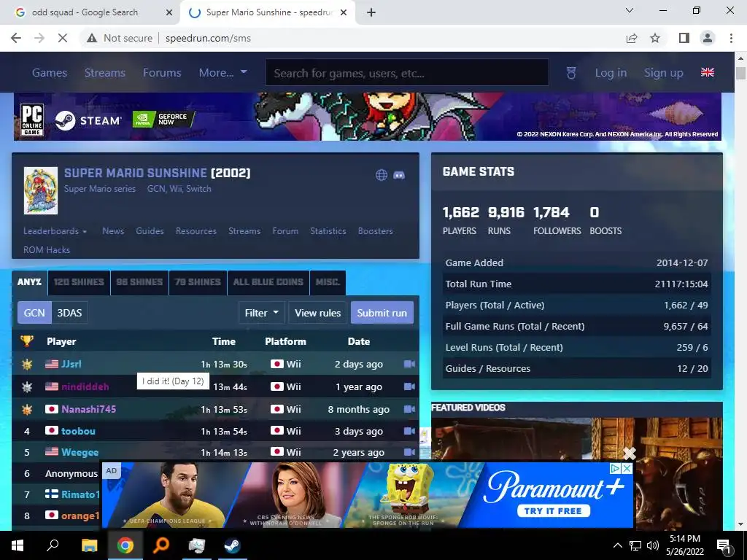This screenshot has height=560, width=747.
Task: Open volume control in system tray
Action: point(653,545)
